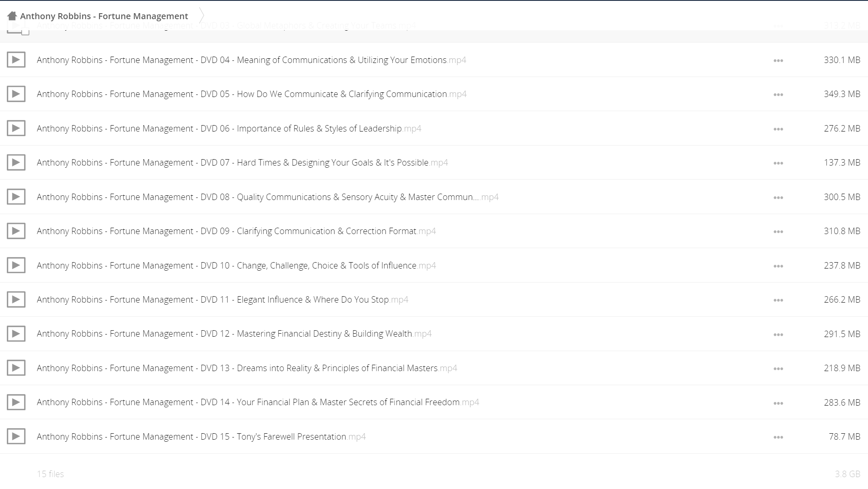Open DVD 14 Your Financial Plan file
This screenshot has width=868, height=489.
point(258,402)
